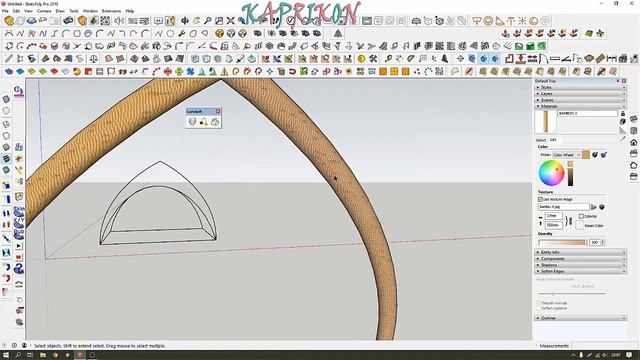Open the Window menu
The width and height of the screenshot is (640, 360).
[x=90, y=11]
